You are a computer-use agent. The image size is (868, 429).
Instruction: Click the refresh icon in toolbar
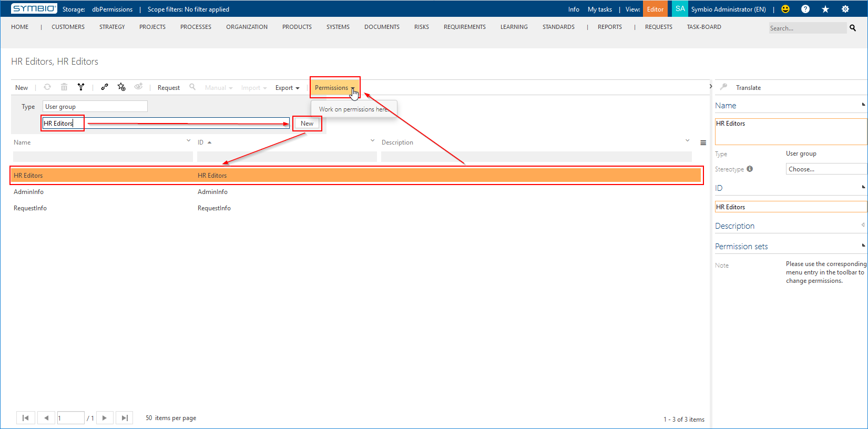click(x=47, y=87)
